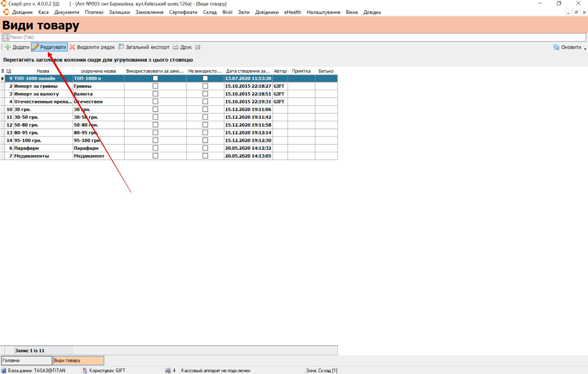Click the Загальний експорт icon
588x374 pixels.
(121, 47)
